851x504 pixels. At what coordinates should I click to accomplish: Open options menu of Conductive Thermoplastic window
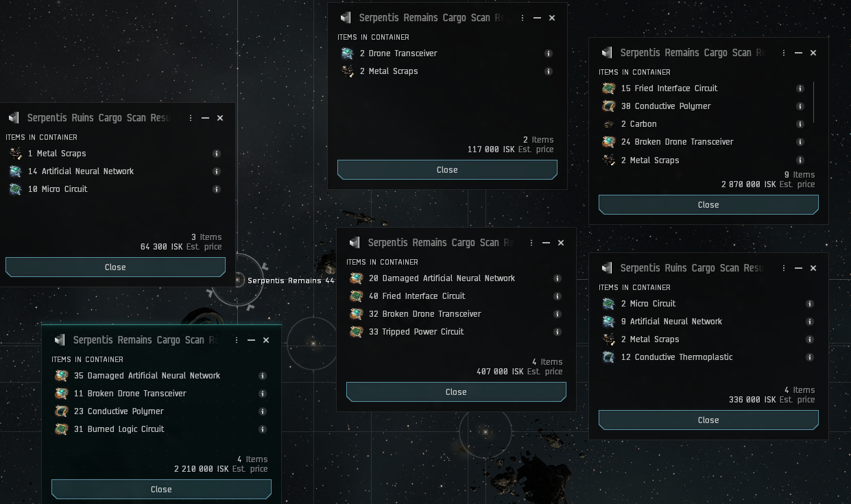point(784,268)
